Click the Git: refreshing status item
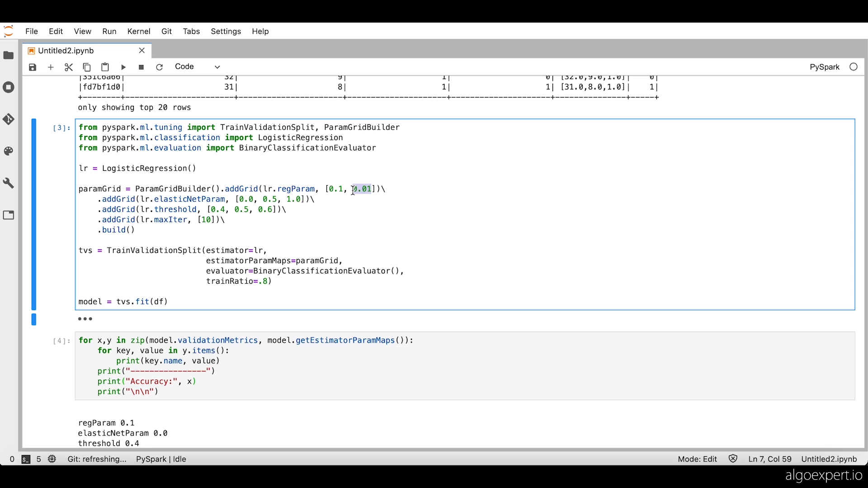The height and width of the screenshot is (488, 868). coord(97,459)
